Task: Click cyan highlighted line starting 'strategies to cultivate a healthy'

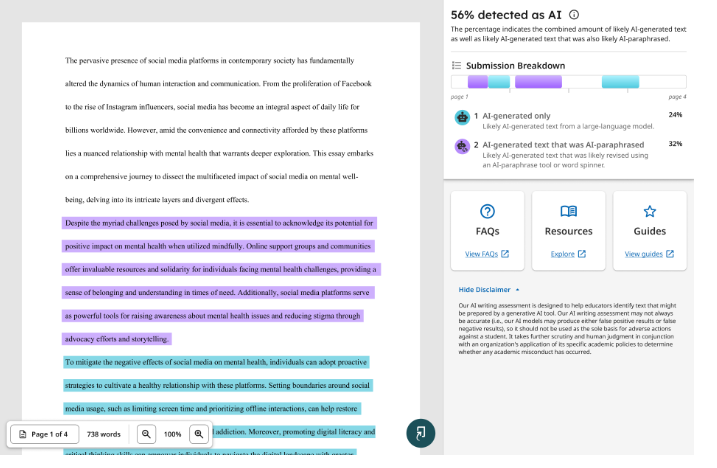Action: (x=218, y=385)
